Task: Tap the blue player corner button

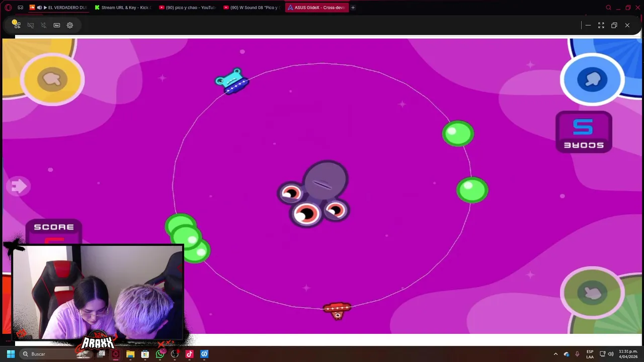Action: click(x=592, y=79)
